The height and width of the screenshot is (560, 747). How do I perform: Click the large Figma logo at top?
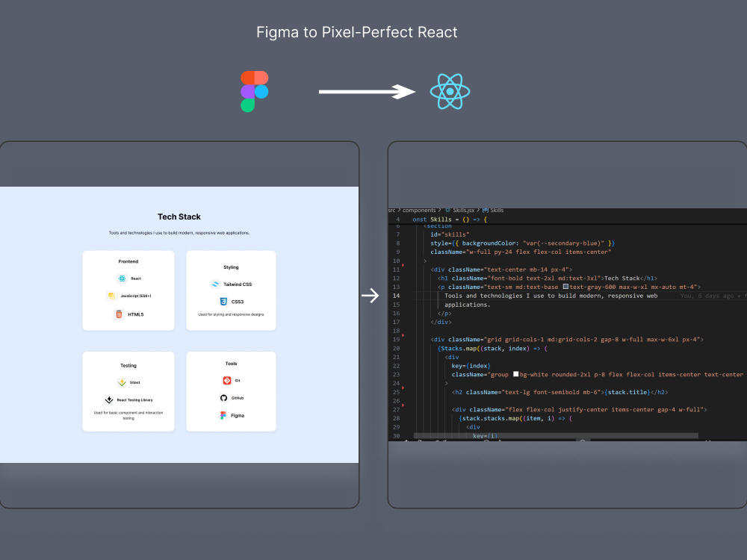click(255, 91)
